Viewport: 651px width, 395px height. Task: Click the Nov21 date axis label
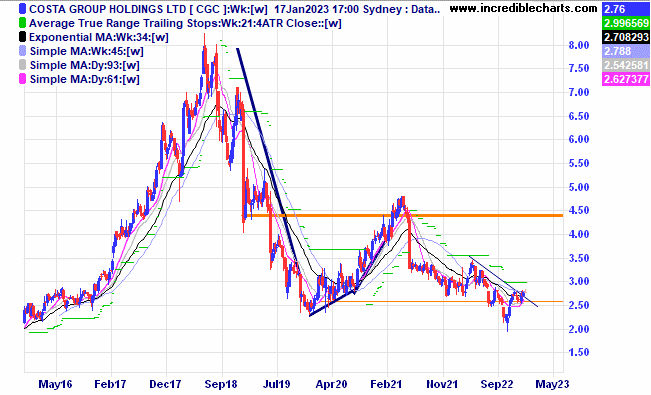click(x=442, y=384)
